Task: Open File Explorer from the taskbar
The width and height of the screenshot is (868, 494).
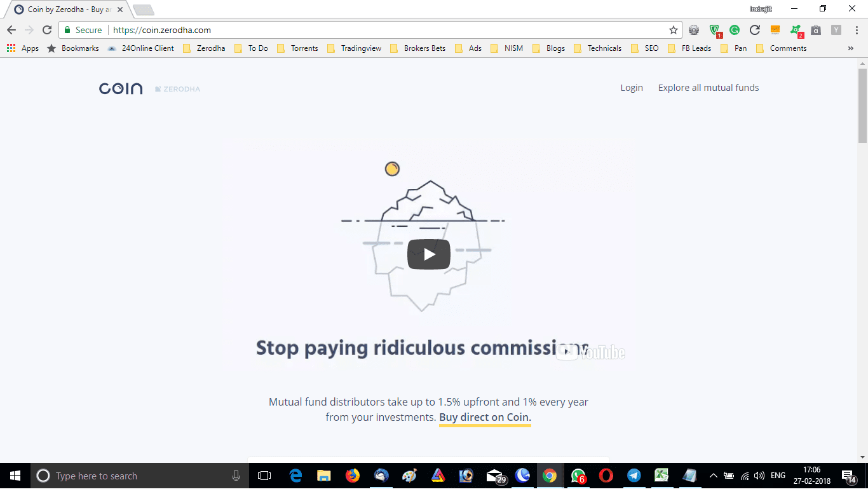Action: coord(324,476)
